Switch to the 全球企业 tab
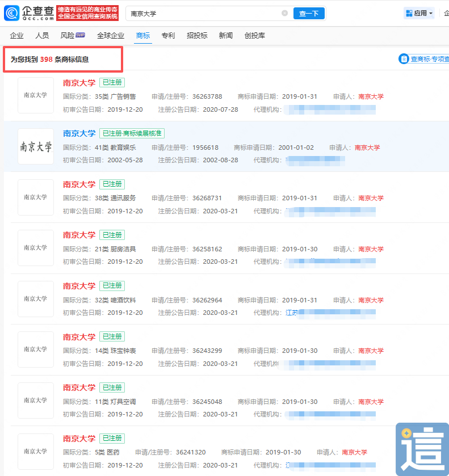This screenshot has width=449, height=476. coord(111,36)
